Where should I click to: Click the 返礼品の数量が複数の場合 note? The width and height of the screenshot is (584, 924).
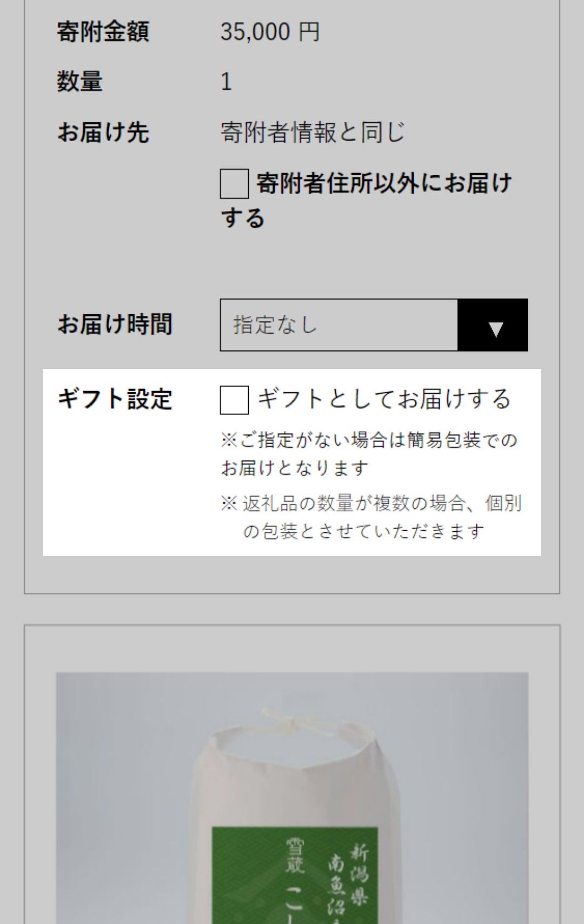click(x=371, y=517)
